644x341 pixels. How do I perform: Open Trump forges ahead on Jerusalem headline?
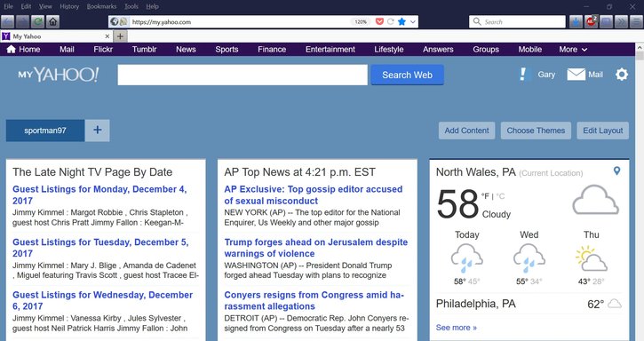click(x=316, y=248)
